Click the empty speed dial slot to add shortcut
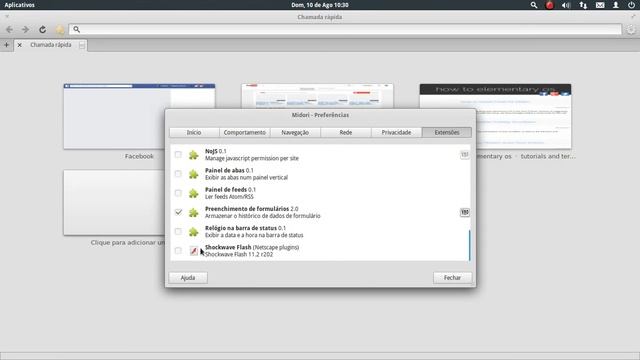Viewport: 640px width, 360px height. point(114,202)
